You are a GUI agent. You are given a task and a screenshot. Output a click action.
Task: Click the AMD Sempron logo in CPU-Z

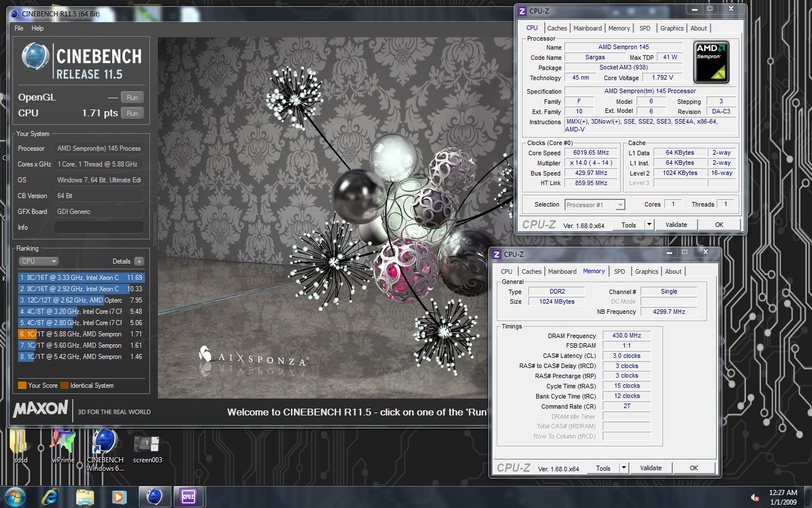pos(711,62)
